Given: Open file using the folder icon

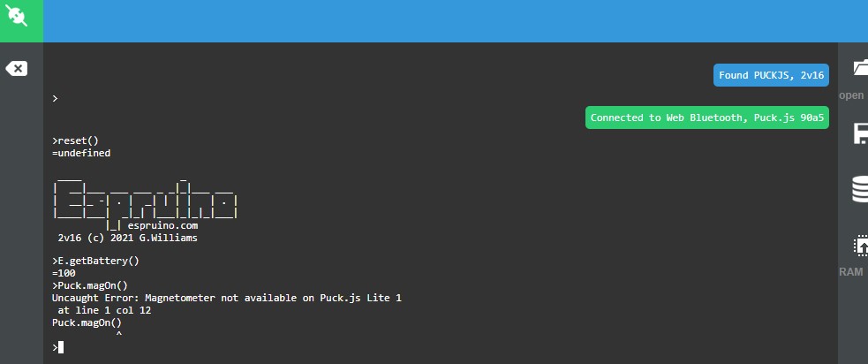Looking at the screenshot, I should click(x=860, y=68).
